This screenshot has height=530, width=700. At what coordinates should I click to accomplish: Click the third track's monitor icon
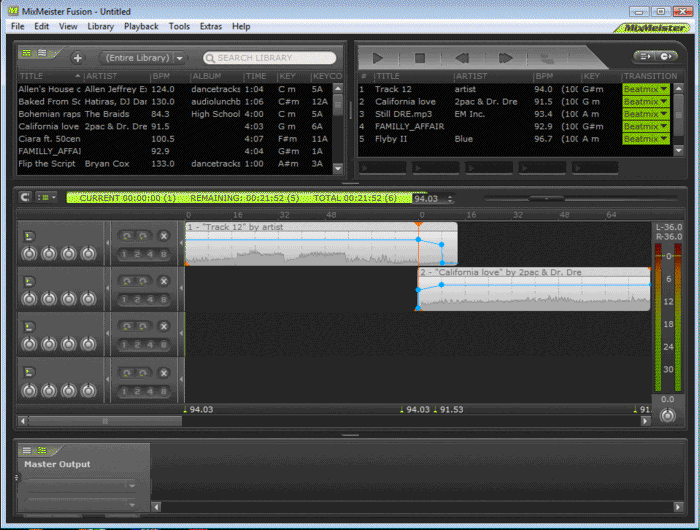point(29,327)
